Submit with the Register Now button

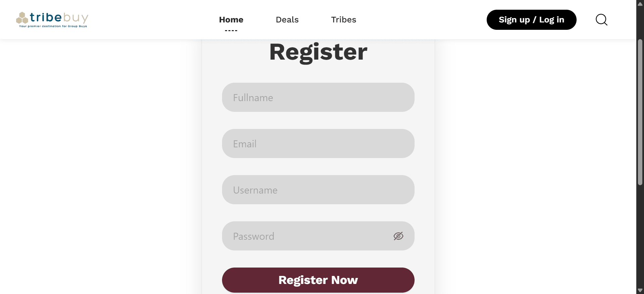pos(318,280)
